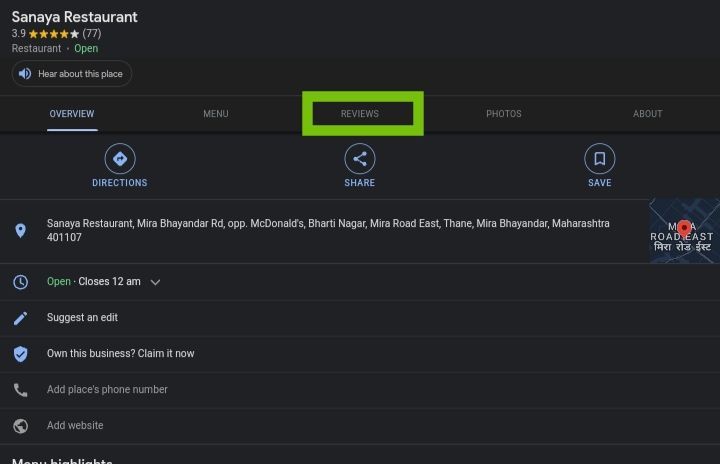Expand opening hours chevron
This screenshot has height=464, width=720.
(x=155, y=282)
